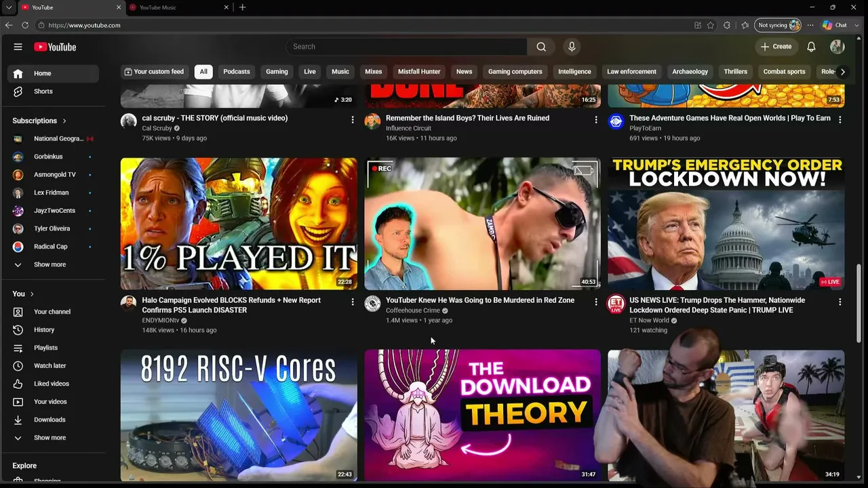
Task: Open Your channel in the sidebar
Action: tap(53, 312)
